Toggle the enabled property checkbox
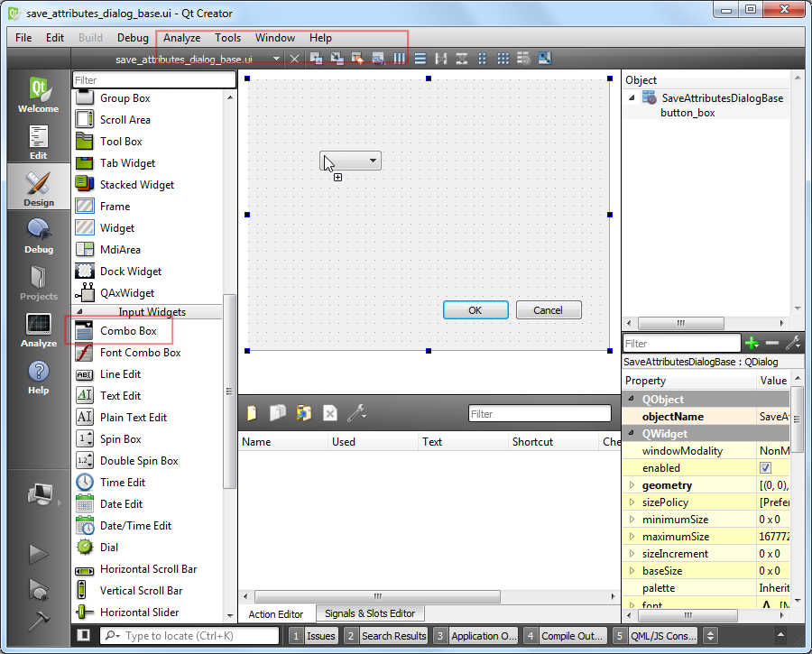Image resolution: width=812 pixels, height=654 pixels. 765,467
